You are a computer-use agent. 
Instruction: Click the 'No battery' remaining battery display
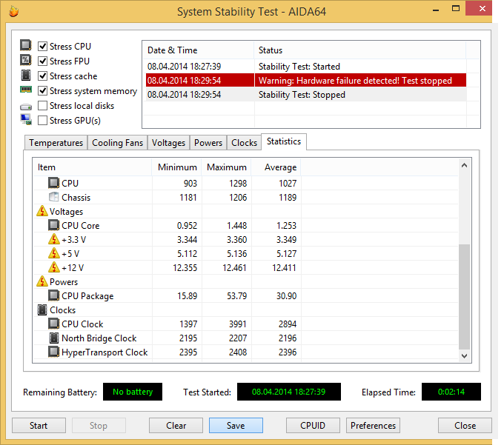(x=133, y=392)
